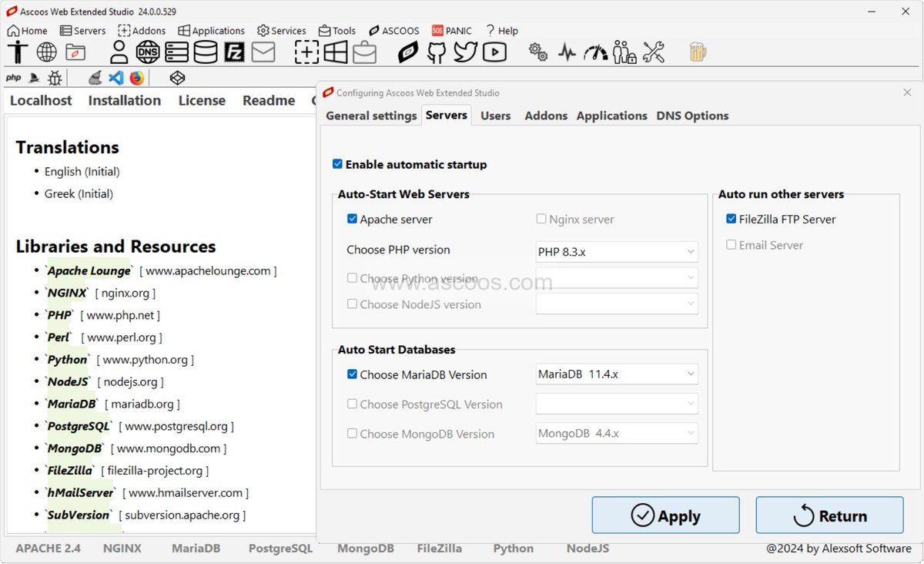Screen dimensions: 924x564
Task: Open the PostgreSQL version dropdown
Action: 617,404
